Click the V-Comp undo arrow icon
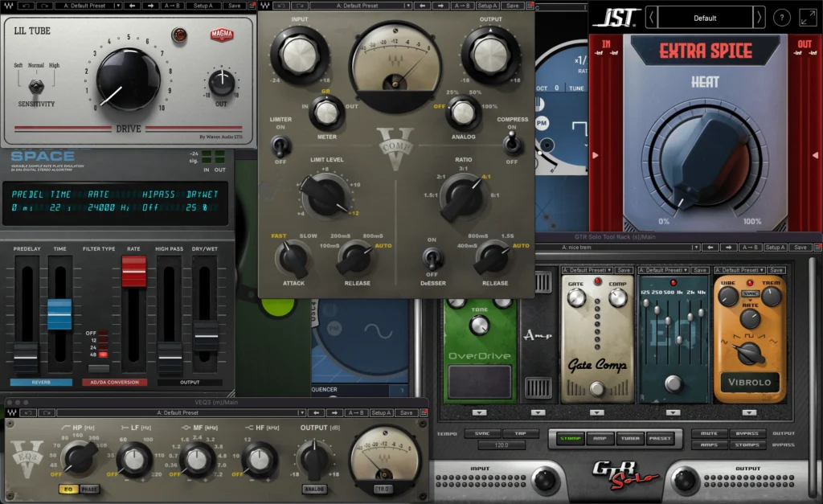The image size is (823, 504). click(280, 6)
